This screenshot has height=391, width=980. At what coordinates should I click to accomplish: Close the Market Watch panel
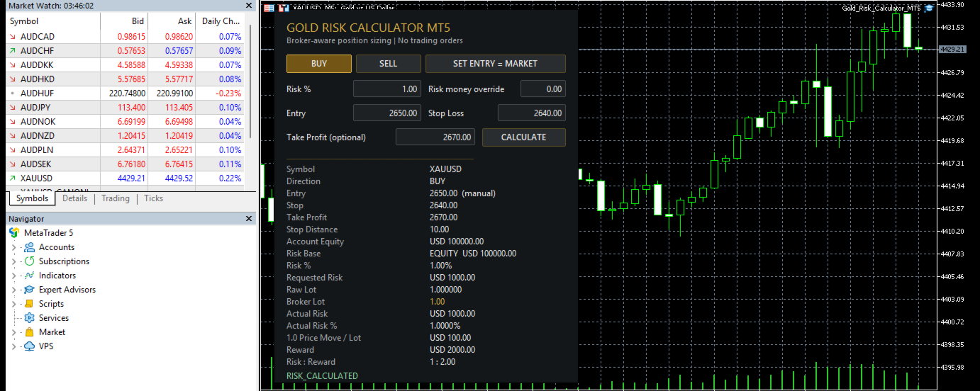(x=249, y=6)
